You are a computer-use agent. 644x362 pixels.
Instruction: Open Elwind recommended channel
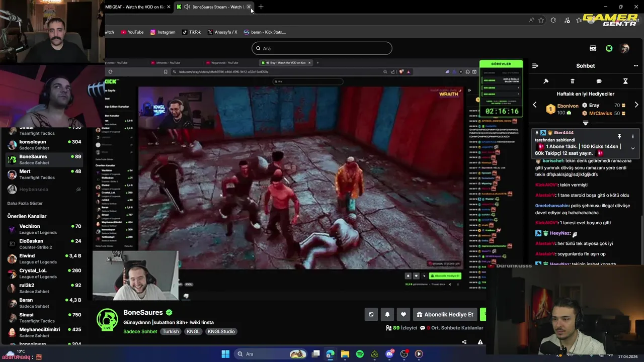click(44, 258)
